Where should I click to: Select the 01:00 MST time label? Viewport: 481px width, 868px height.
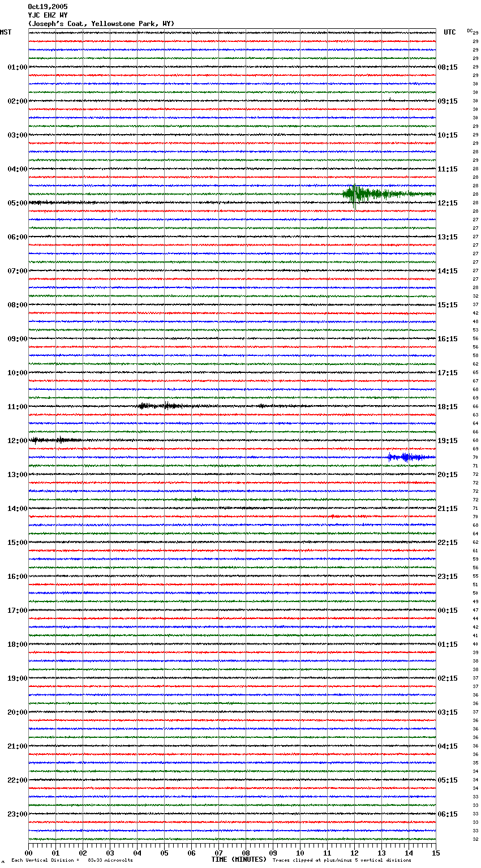pos(18,67)
